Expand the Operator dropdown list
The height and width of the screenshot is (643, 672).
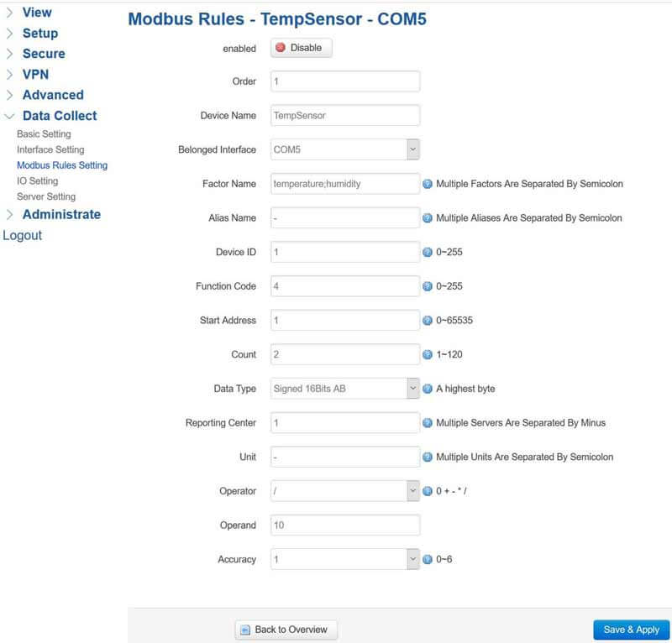point(411,492)
